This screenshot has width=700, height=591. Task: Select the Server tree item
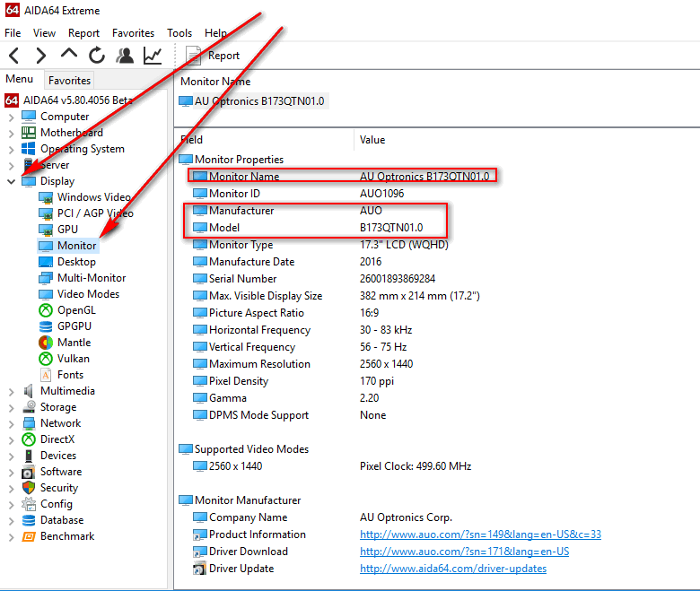pos(55,165)
